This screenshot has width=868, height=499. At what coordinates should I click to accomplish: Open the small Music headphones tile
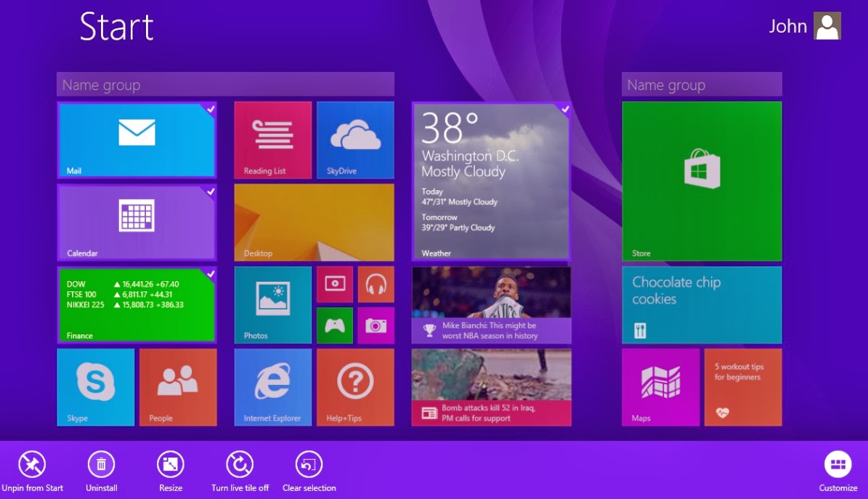pyautogui.click(x=376, y=284)
